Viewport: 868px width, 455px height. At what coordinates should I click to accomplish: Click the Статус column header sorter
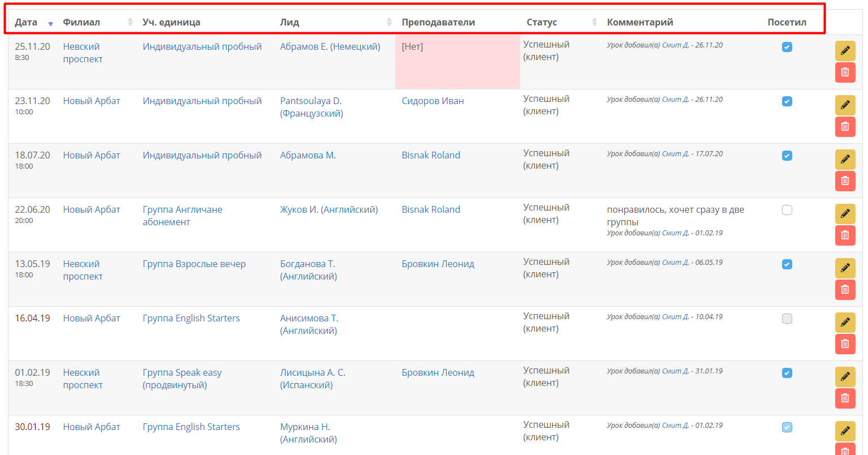tap(594, 22)
